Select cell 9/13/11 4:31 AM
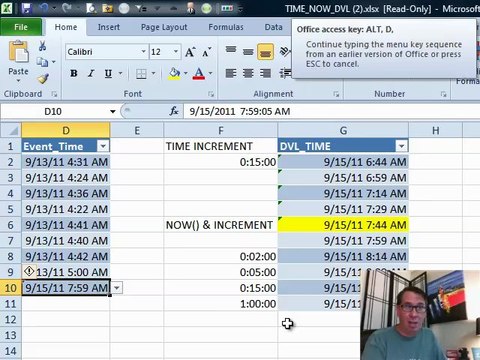This screenshot has height=360, width=480. tap(66, 162)
